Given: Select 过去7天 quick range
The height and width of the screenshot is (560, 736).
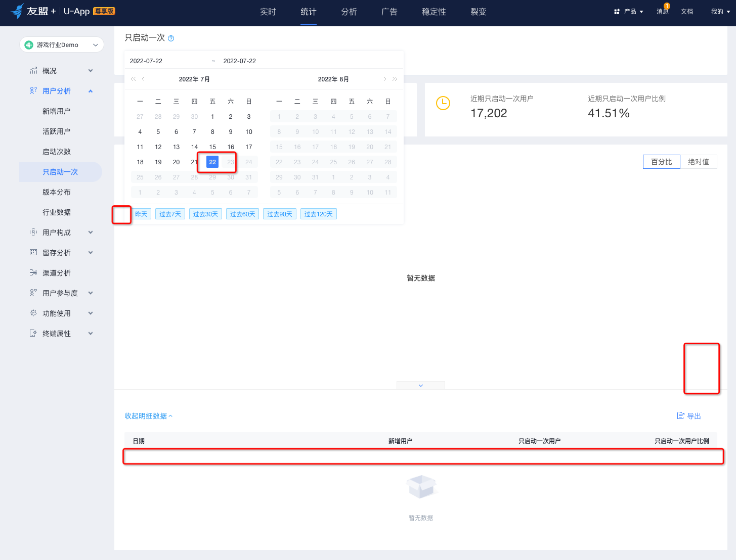Looking at the screenshot, I should coord(170,214).
